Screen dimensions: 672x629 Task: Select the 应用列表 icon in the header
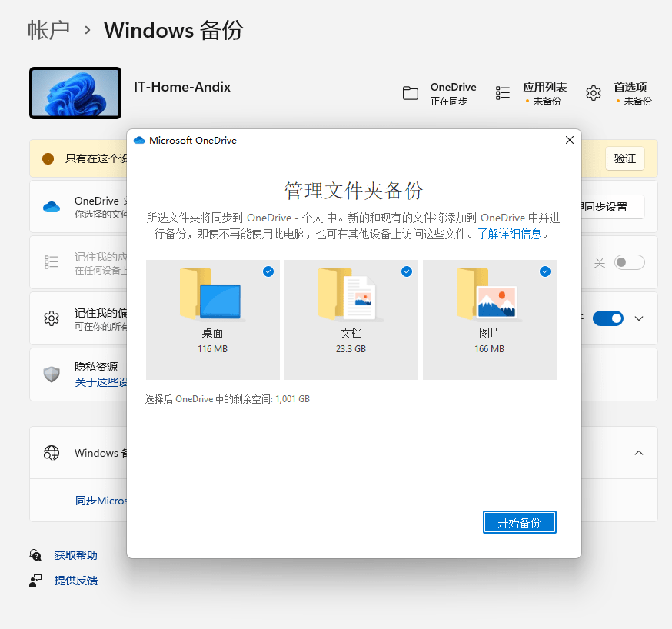tap(503, 93)
